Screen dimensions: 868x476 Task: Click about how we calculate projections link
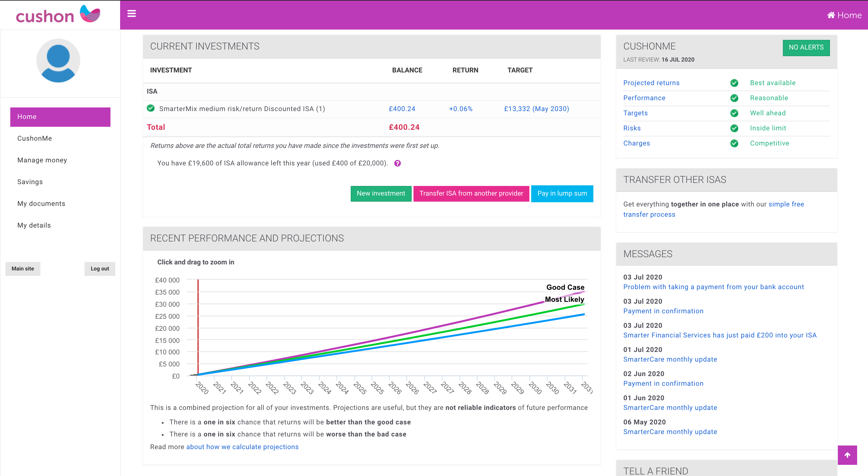tap(242, 447)
